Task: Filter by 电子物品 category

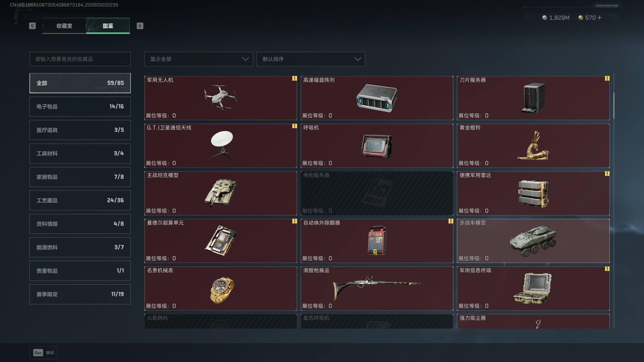Action: pos(80,107)
